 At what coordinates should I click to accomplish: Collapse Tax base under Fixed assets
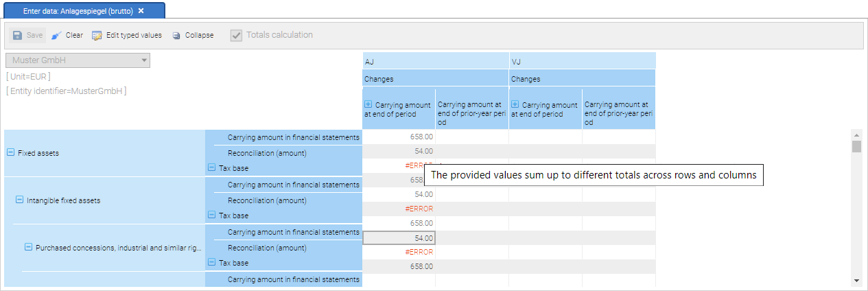click(x=211, y=167)
